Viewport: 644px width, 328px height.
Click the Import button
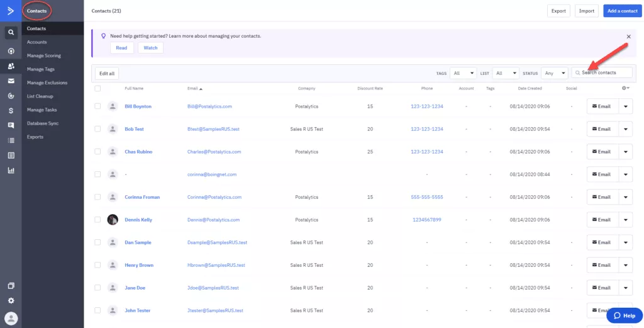pyautogui.click(x=587, y=11)
